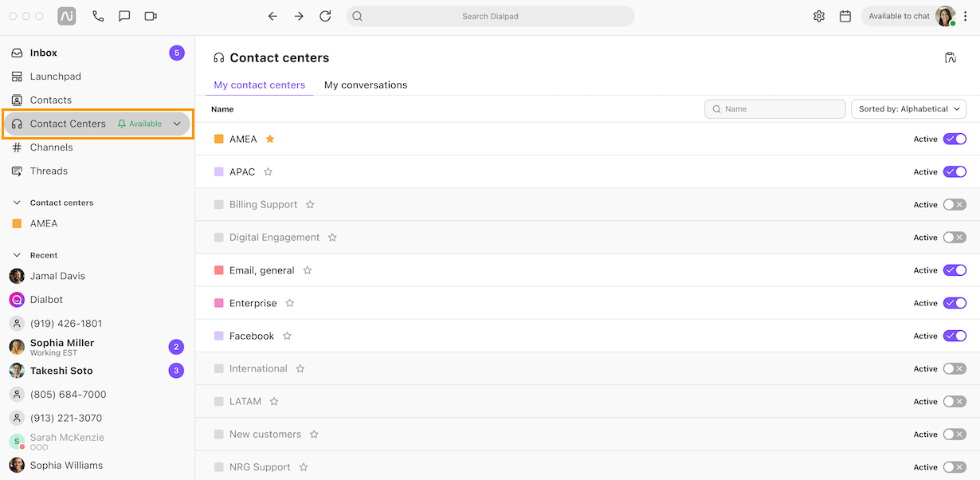Disable the Facebook toggle
The width and height of the screenshot is (980, 480).
pos(955,336)
